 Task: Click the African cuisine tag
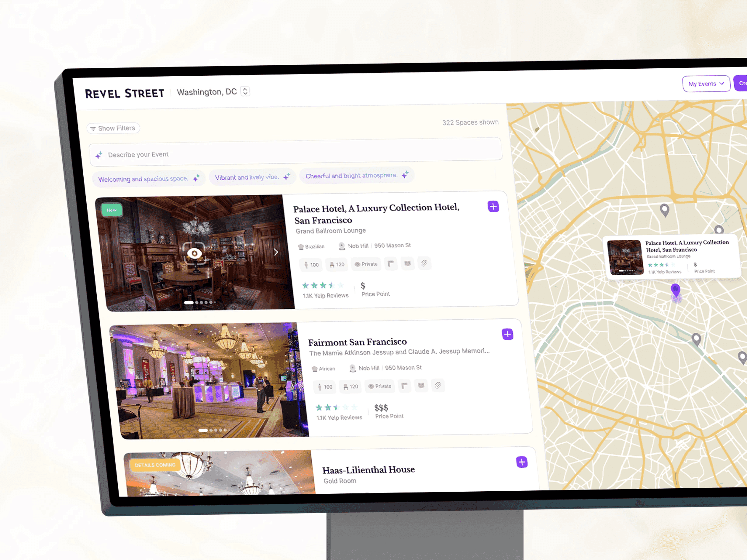pos(323,369)
